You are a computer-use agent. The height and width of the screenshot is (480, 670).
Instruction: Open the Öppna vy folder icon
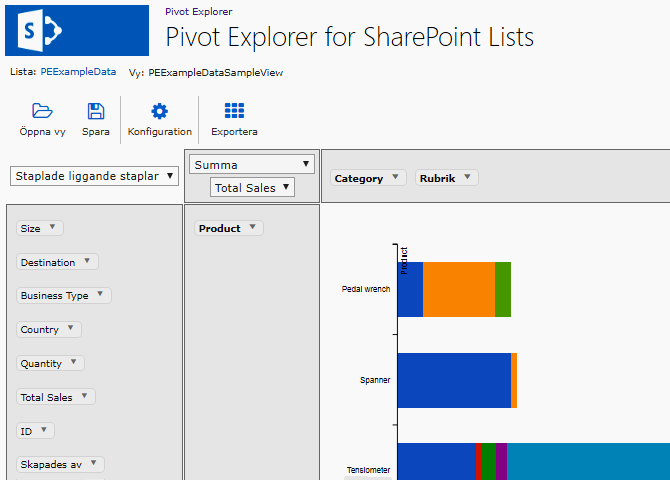click(x=42, y=111)
